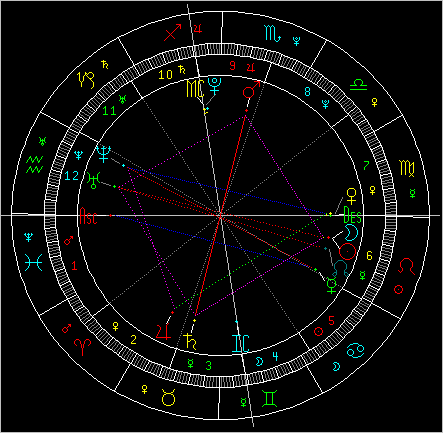Select small Uranus ruler glyph above Aquarius

[42, 141]
